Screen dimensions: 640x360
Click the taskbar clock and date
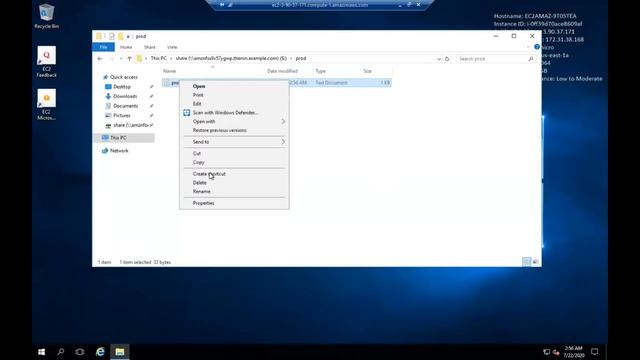coord(573,352)
